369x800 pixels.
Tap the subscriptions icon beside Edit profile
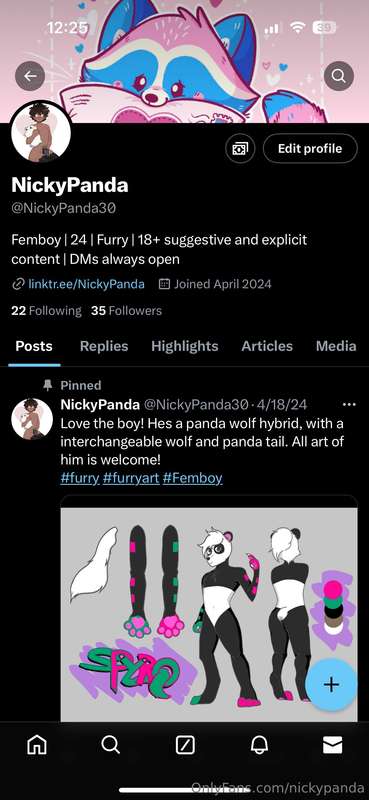240,148
